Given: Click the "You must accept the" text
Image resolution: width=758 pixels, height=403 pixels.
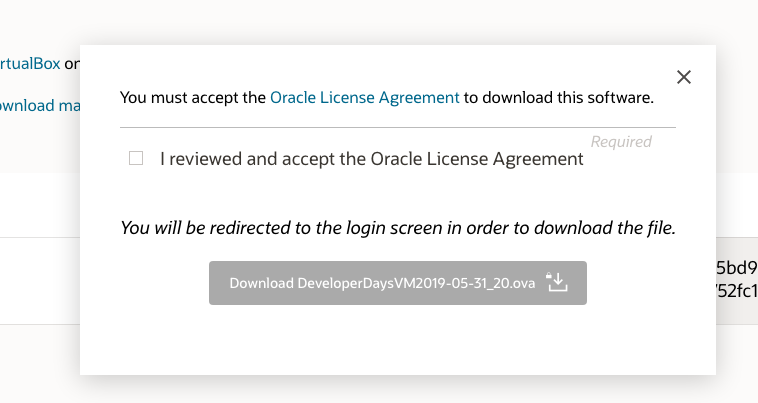Looking at the screenshot, I should (x=194, y=98).
